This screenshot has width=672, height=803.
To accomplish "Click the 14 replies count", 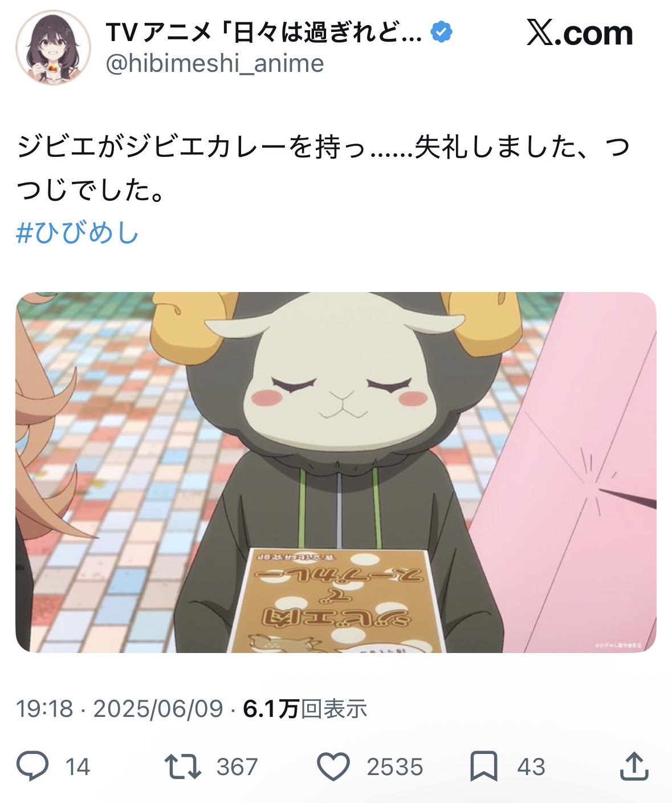I will coord(78,767).
